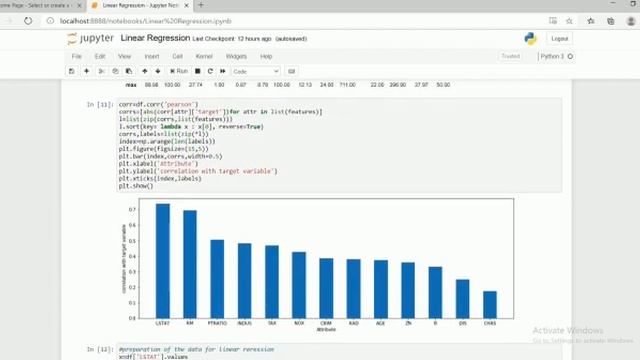
Task: Open the command palette keyboard icon
Action: tap(291, 71)
